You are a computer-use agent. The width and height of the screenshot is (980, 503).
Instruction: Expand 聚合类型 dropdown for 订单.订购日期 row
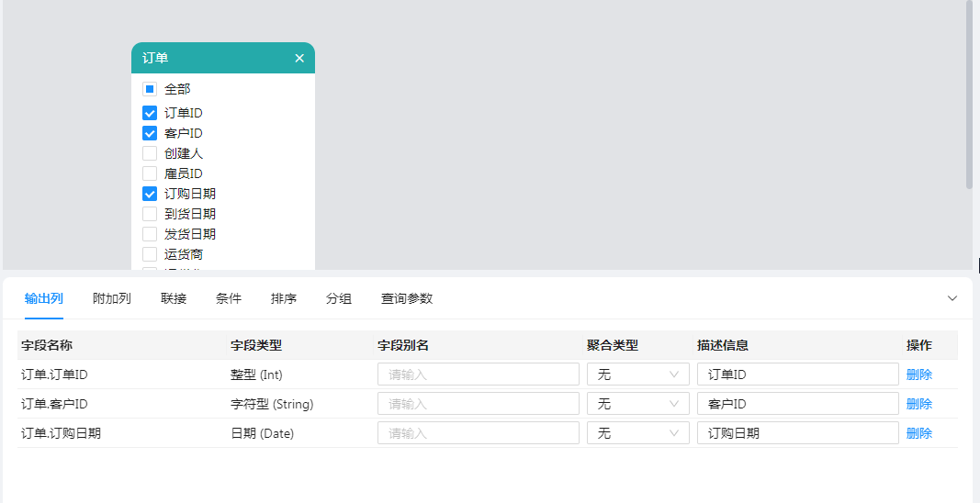(x=637, y=433)
